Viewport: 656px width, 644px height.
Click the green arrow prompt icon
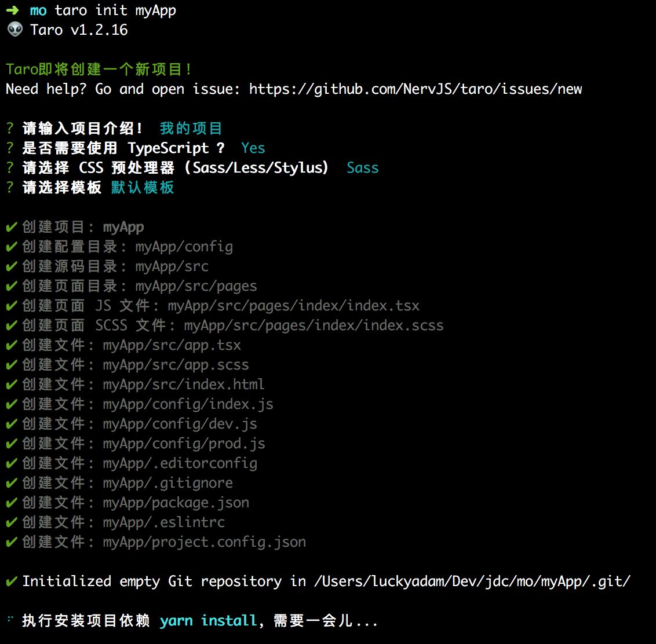tap(12, 10)
